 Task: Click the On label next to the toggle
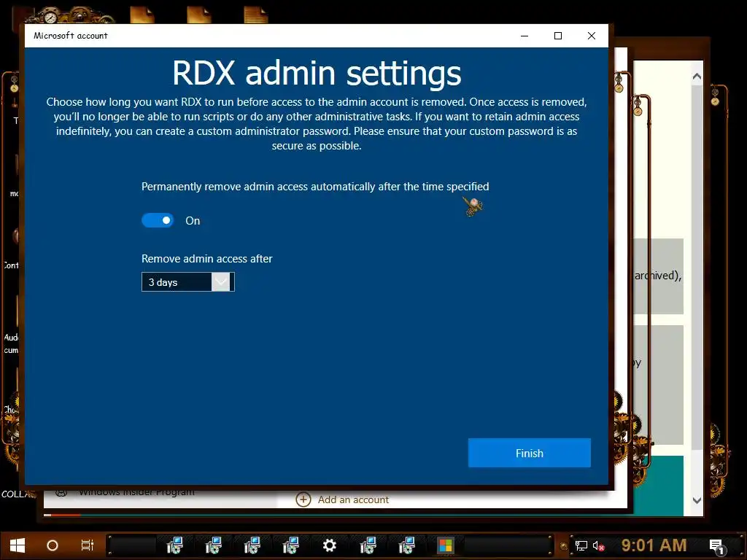pyautogui.click(x=193, y=220)
